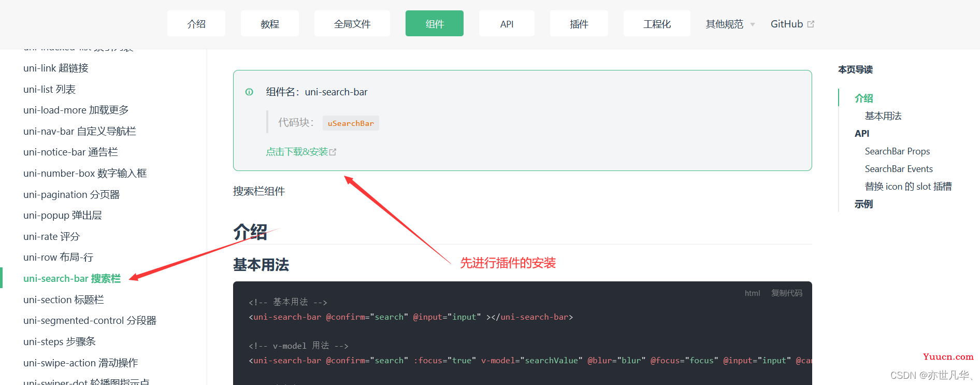Select uni-row 布局-行 in the sidebar
This screenshot has height=385, width=980.
59,257
